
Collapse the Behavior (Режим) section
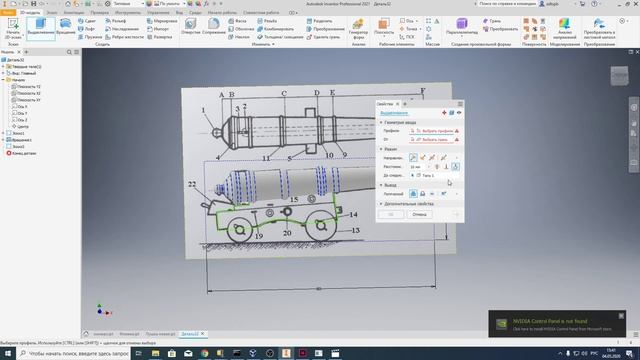click(x=381, y=149)
